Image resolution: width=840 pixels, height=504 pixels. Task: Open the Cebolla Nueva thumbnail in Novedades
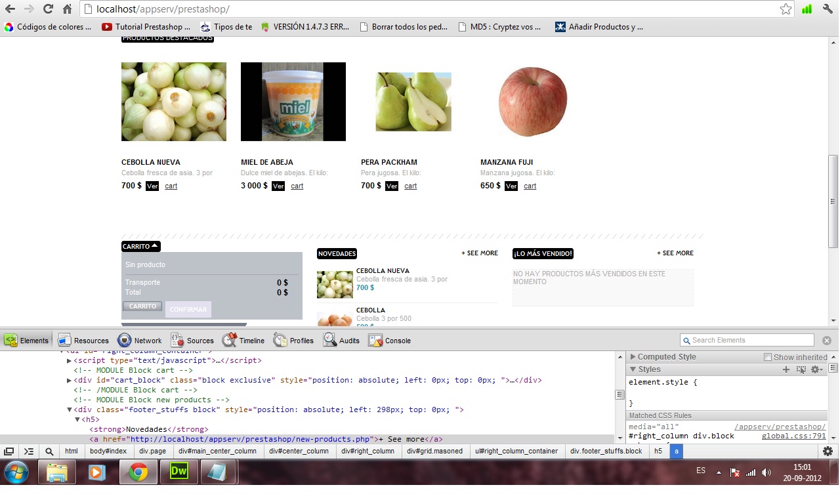335,284
